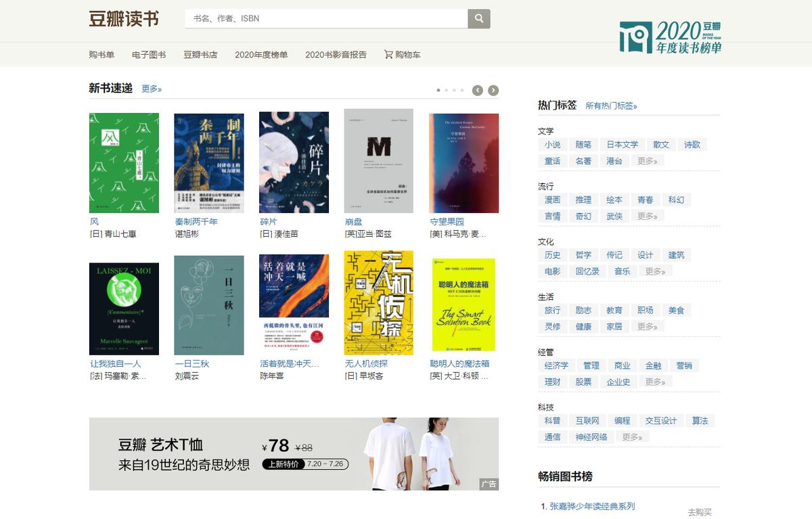The height and width of the screenshot is (519, 812).
Task: Expand 更多» in 文化 tags
Action: click(x=655, y=271)
